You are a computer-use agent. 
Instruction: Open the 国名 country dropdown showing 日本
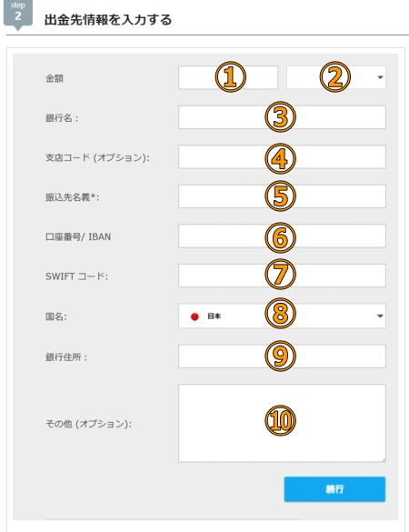point(282,316)
